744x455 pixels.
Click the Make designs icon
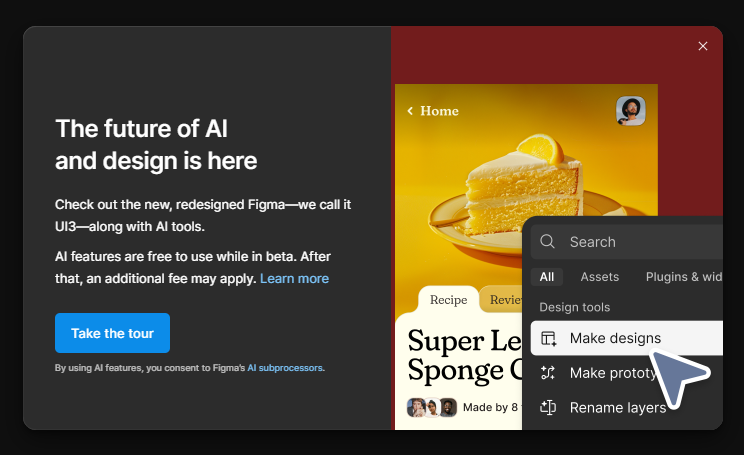549,338
